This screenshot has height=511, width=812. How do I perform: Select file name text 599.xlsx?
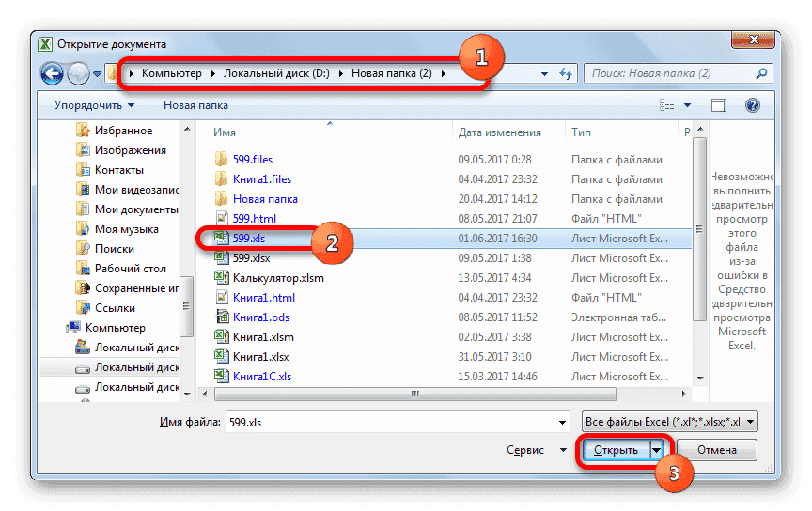(251, 257)
